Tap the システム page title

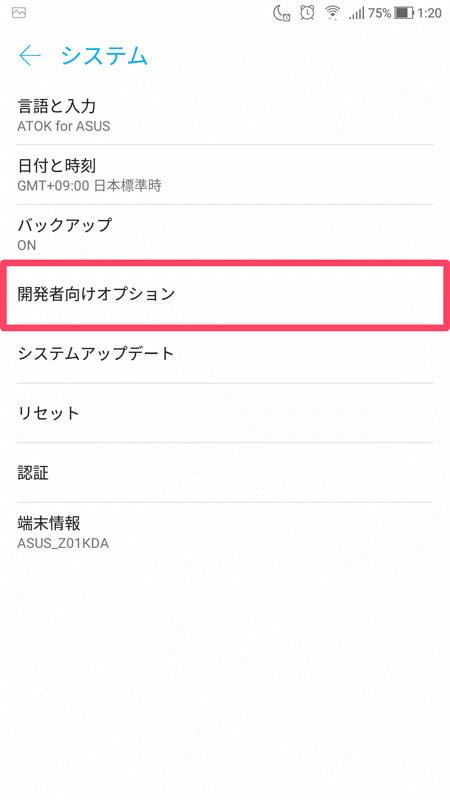tap(105, 56)
